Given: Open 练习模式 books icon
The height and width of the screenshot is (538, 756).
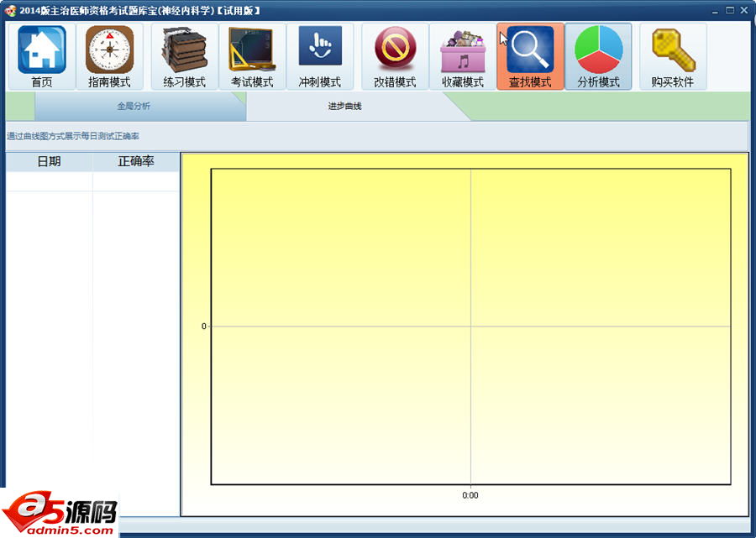Looking at the screenshot, I should point(185,56).
